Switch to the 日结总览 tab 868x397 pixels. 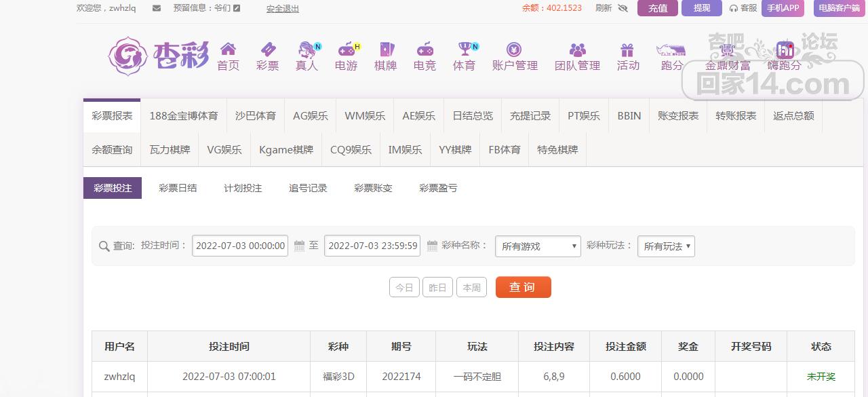click(473, 115)
